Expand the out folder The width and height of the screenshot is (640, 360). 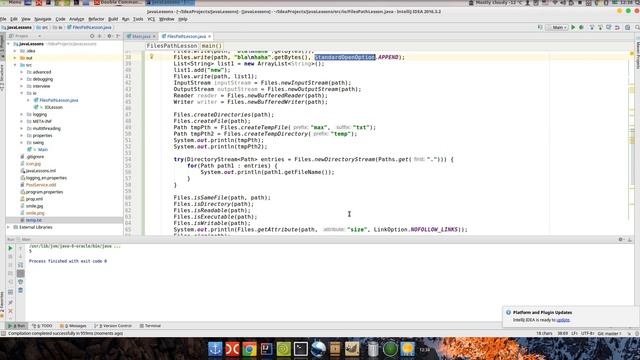click(16, 58)
